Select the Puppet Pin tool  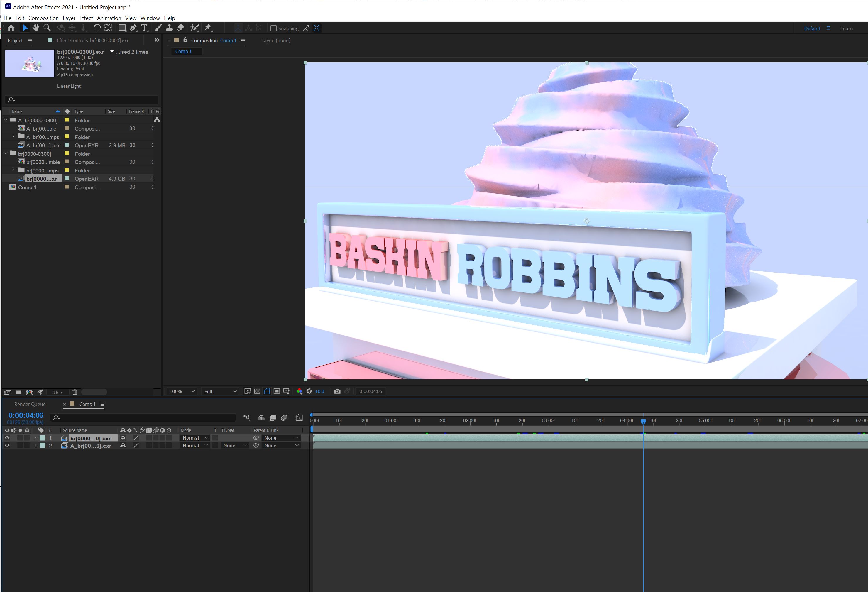(x=208, y=28)
